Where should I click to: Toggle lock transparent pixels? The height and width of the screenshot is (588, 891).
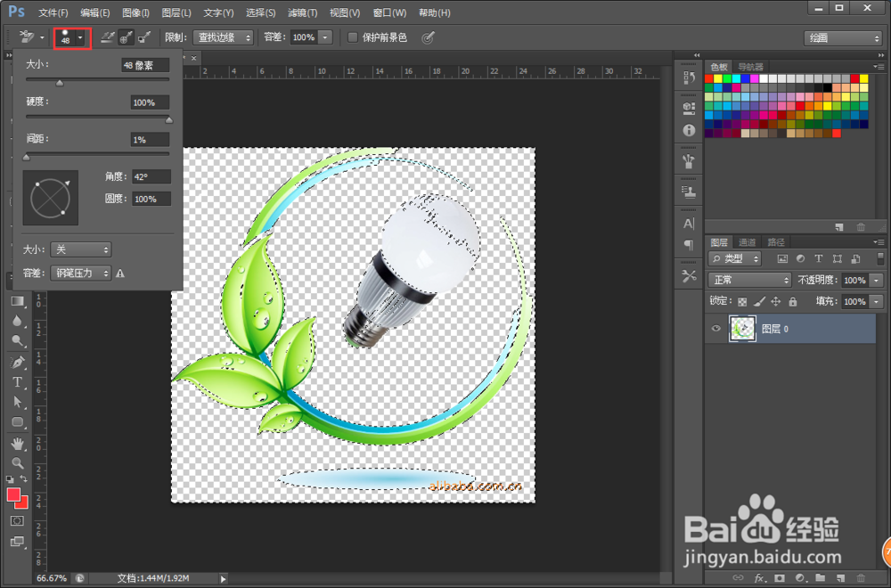[x=742, y=302]
